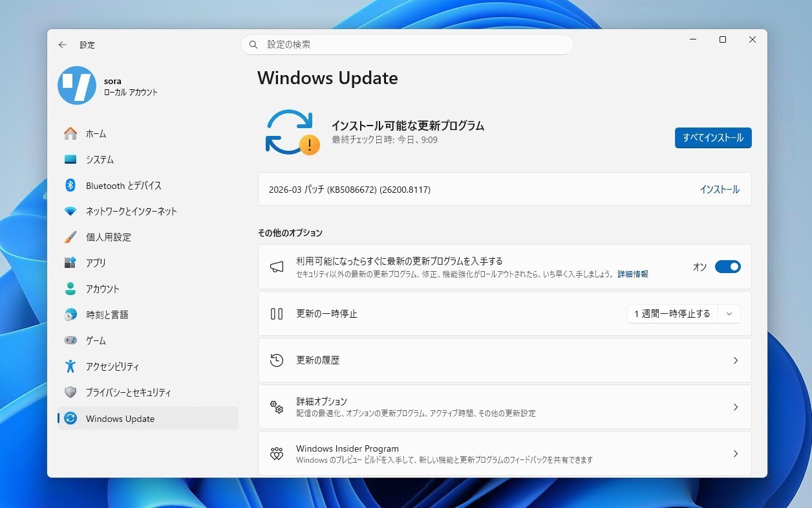The width and height of the screenshot is (812, 508).
Task: Click the search magnifier icon
Action: (x=253, y=45)
